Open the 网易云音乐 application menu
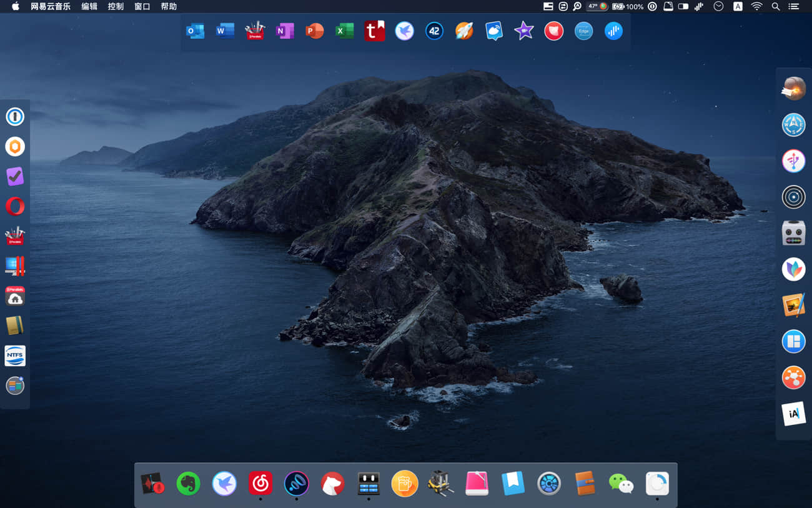The width and height of the screenshot is (812, 508). 51,6
